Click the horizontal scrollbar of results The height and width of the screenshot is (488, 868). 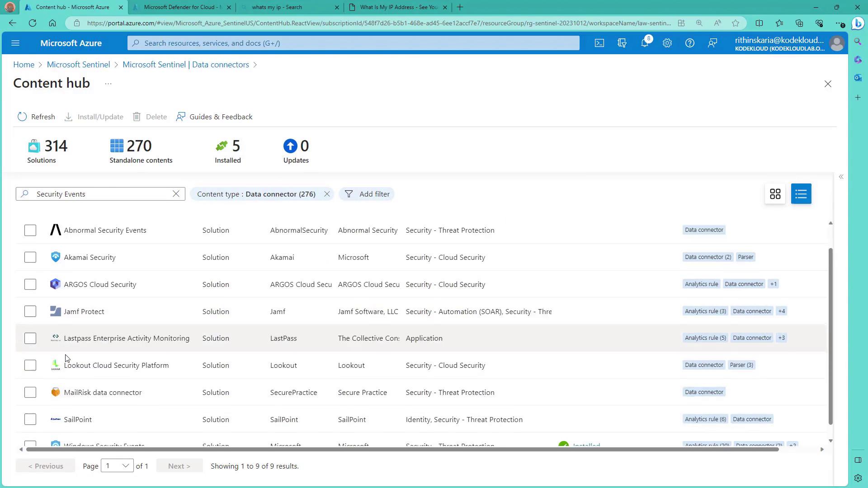tap(402, 449)
